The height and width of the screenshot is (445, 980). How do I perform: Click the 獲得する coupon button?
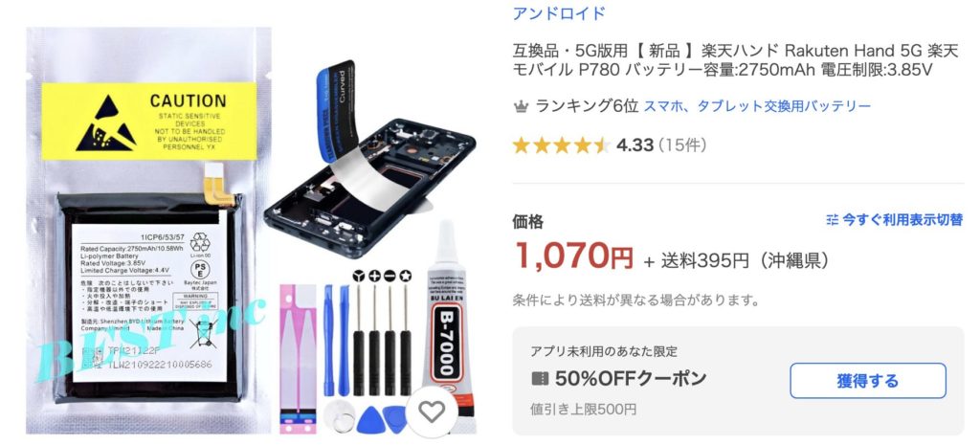[867, 381]
